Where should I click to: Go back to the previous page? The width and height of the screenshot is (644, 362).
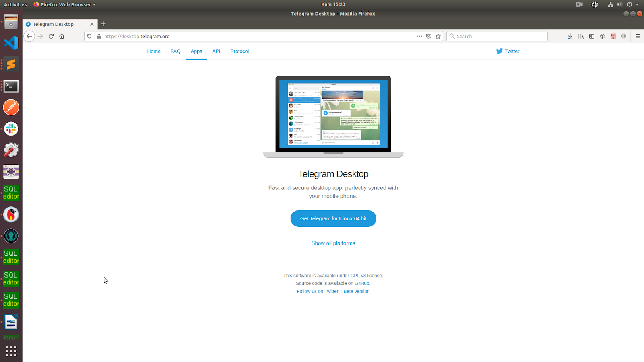[29, 36]
